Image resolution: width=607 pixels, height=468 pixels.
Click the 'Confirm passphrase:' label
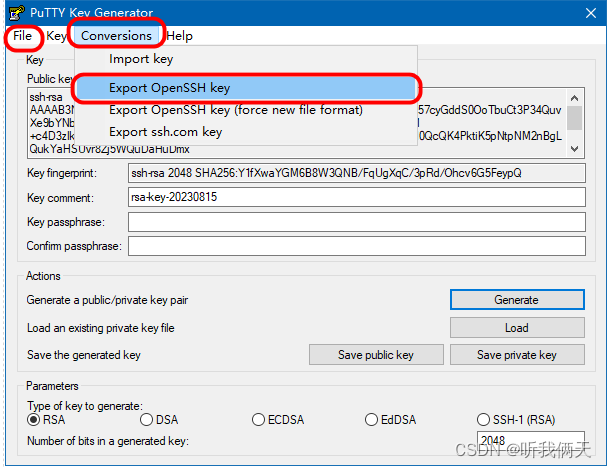(x=74, y=246)
